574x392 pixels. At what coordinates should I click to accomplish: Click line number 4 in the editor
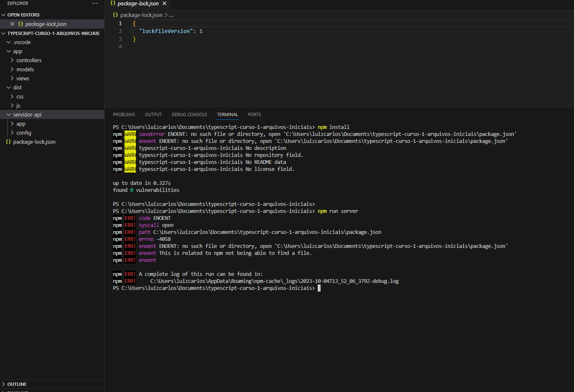tap(120, 47)
